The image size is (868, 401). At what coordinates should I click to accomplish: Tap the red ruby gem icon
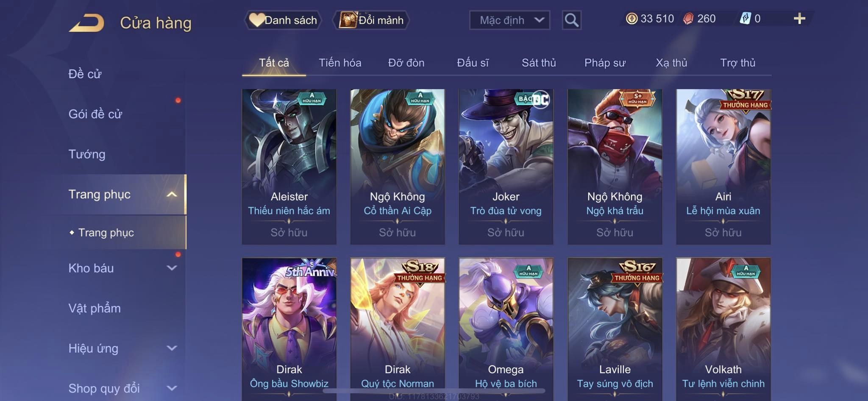pos(688,19)
